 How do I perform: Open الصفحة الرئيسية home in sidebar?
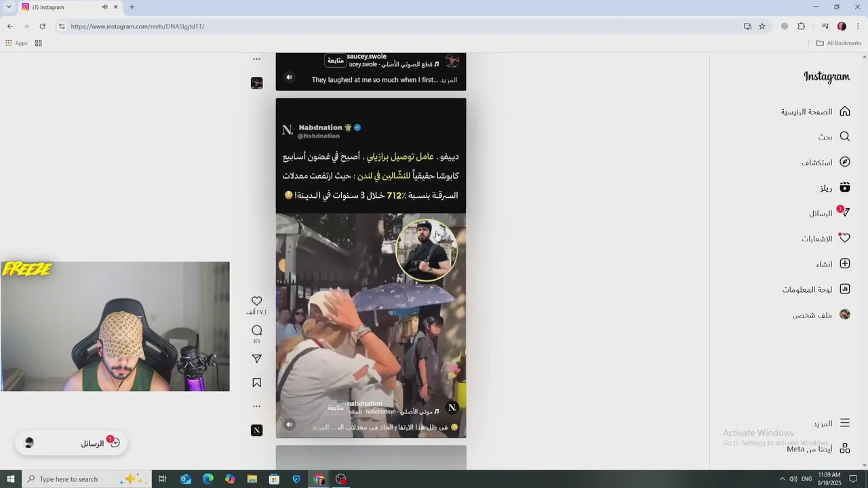815,111
